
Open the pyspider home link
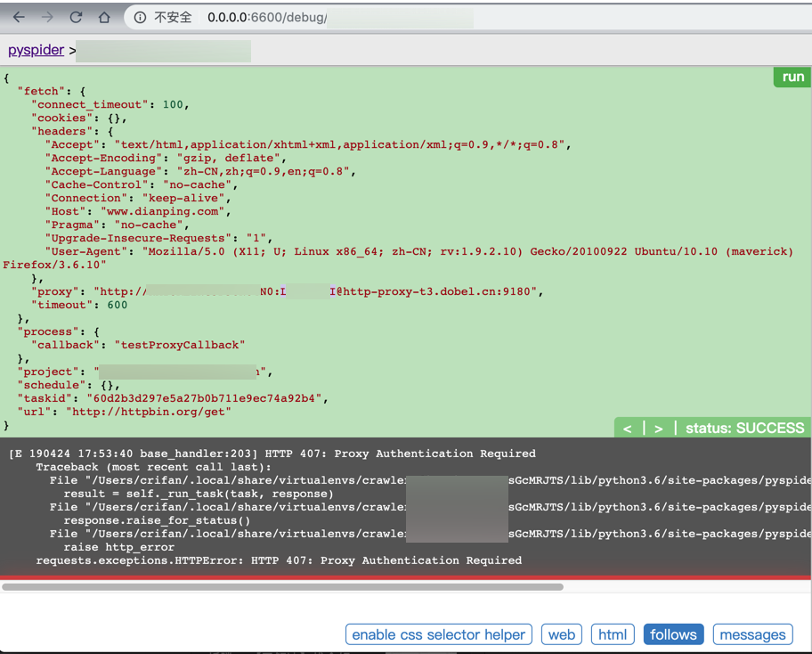(x=36, y=50)
